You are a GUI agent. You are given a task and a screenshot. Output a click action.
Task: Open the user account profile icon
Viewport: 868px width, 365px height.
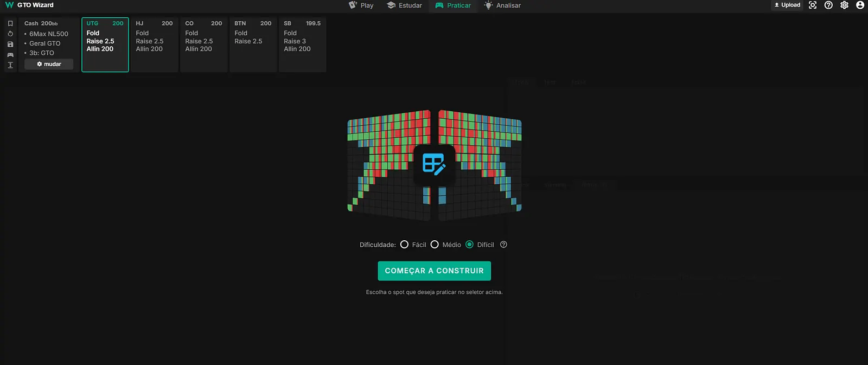860,5
